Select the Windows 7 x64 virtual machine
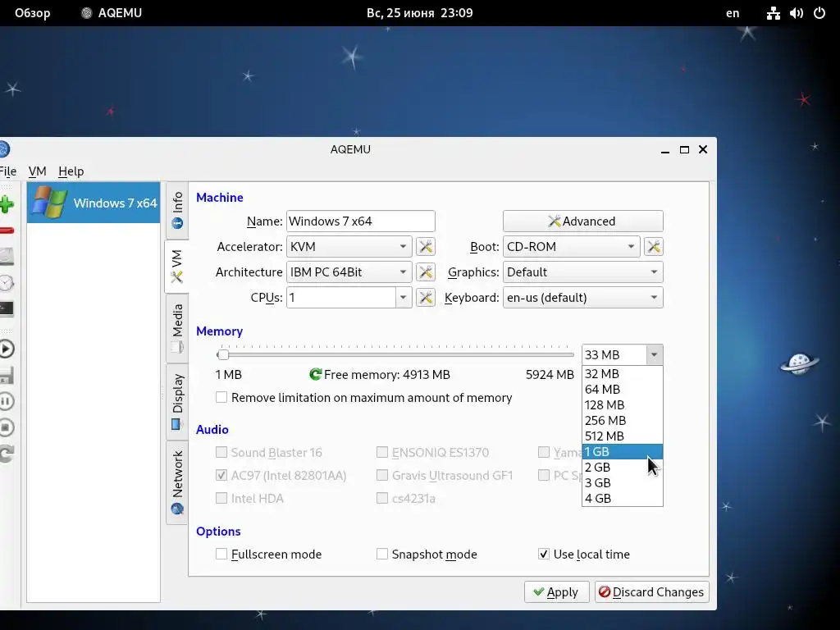Viewport: 840px width, 630px height. click(x=94, y=203)
